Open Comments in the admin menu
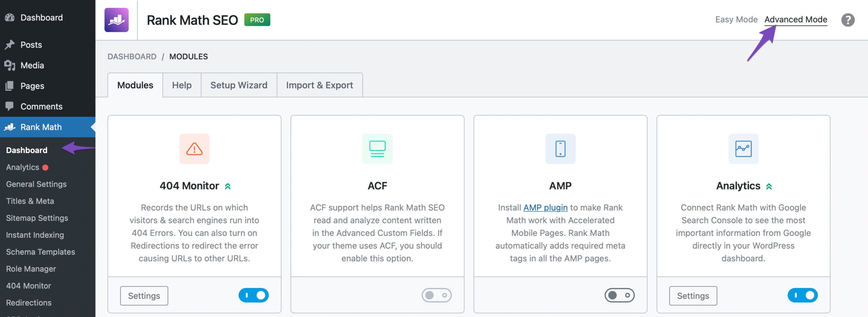 point(47,106)
